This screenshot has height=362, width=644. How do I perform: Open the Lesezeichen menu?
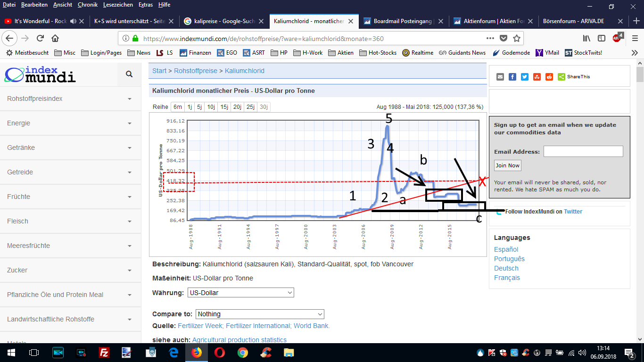[118, 5]
